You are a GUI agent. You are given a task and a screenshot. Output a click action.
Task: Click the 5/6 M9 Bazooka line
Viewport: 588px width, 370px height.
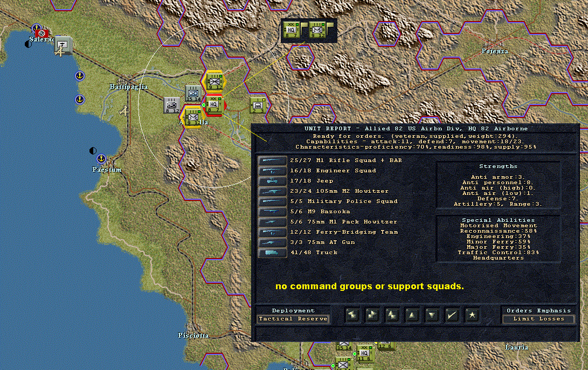click(x=320, y=212)
